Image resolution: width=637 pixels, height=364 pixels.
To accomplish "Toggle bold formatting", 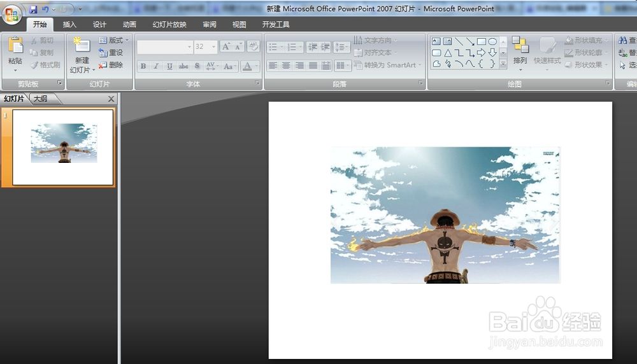I will pyautogui.click(x=143, y=66).
